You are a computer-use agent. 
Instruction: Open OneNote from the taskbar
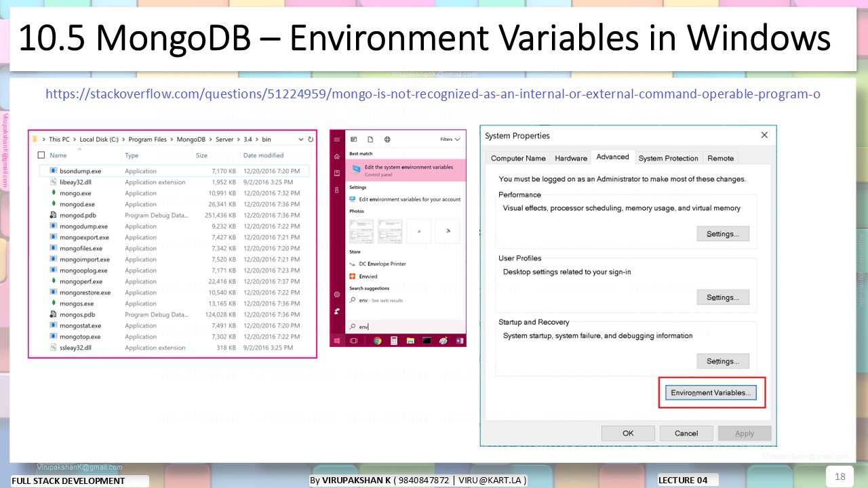[460, 341]
